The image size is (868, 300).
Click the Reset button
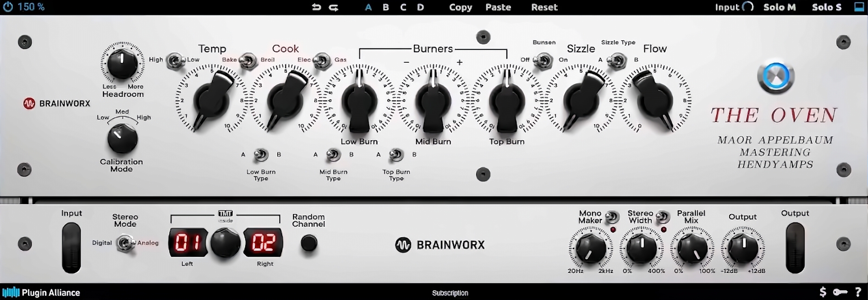point(544,7)
